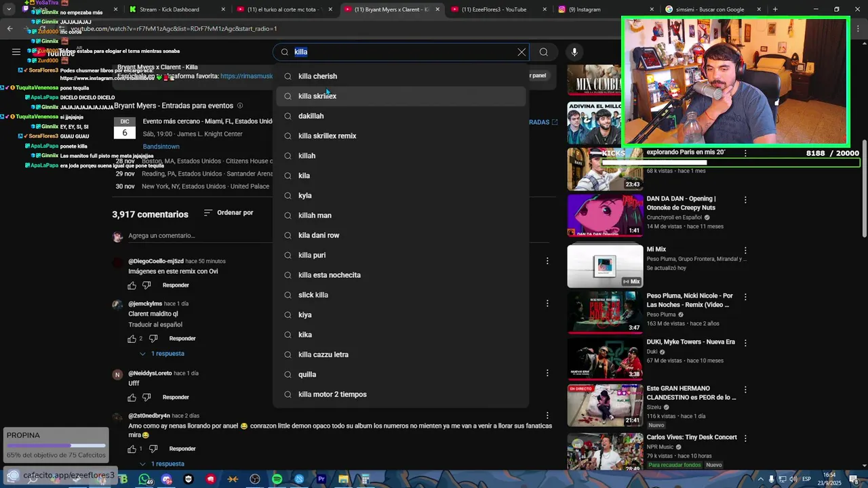868x488 pixels.
Task: Open Spotify from the taskbar
Action: click(x=277, y=479)
